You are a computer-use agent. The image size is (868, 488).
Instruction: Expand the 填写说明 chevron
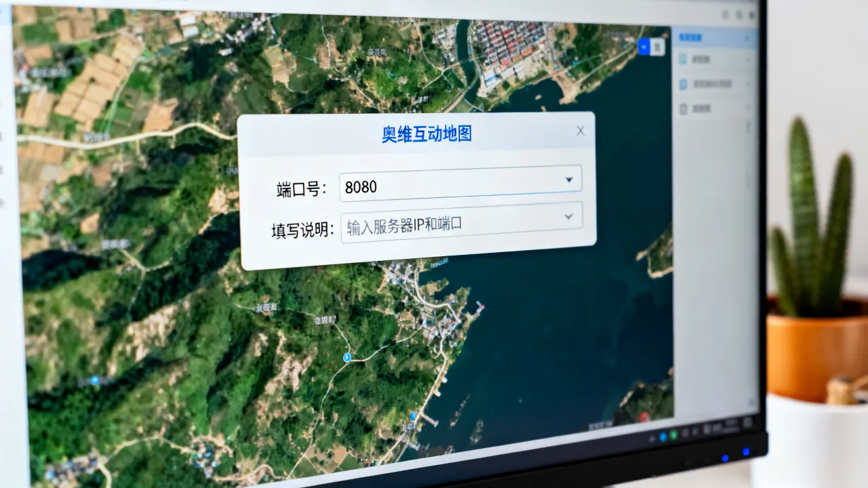coord(569,217)
